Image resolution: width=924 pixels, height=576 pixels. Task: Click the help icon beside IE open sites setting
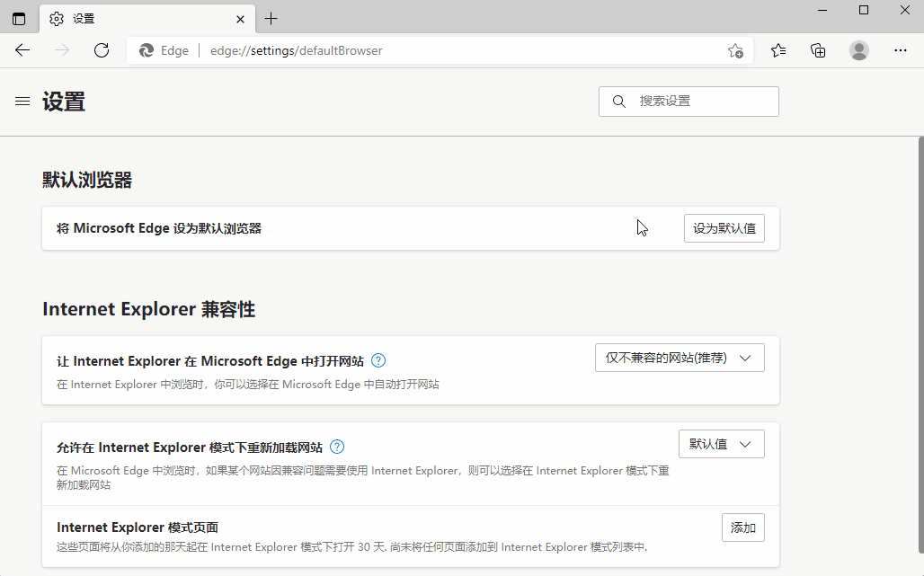click(x=378, y=359)
